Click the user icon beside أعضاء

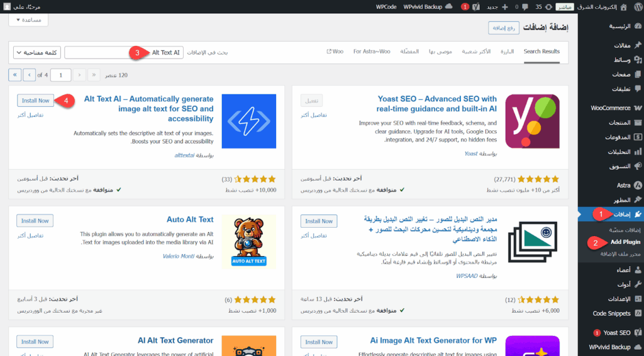tap(638, 270)
